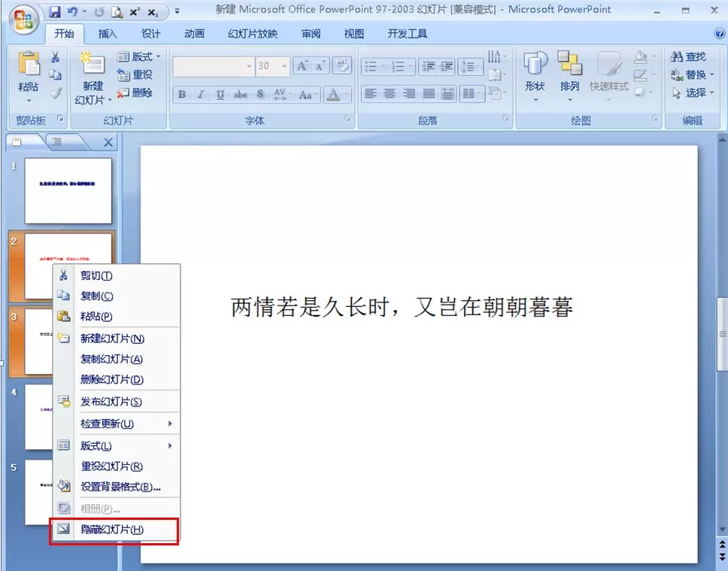This screenshot has width=728, height=571.
Task: Align text left
Action: pos(370,94)
